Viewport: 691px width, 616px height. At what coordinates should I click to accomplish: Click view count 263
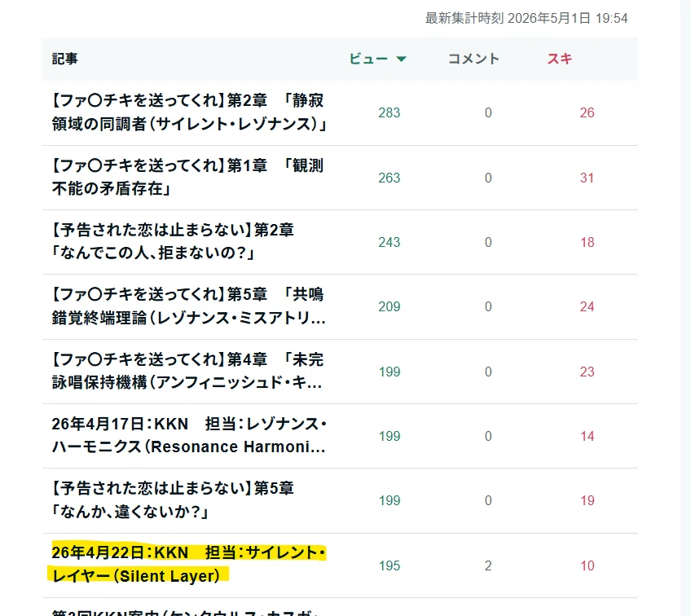390,178
